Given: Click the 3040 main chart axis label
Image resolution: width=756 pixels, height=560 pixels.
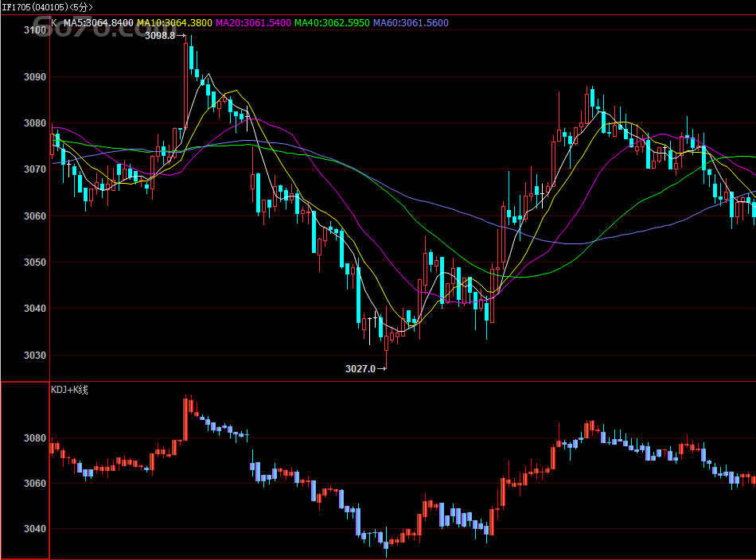Looking at the screenshot, I should click(x=35, y=309).
